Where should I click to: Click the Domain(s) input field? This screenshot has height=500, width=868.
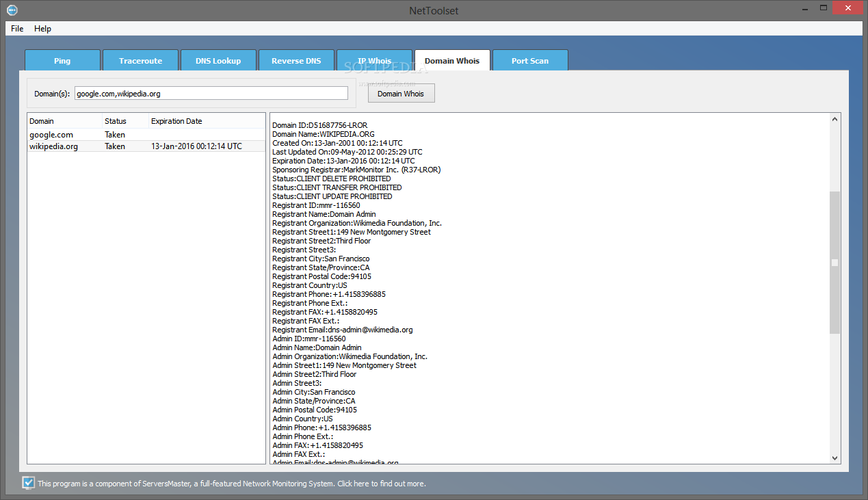click(211, 93)
